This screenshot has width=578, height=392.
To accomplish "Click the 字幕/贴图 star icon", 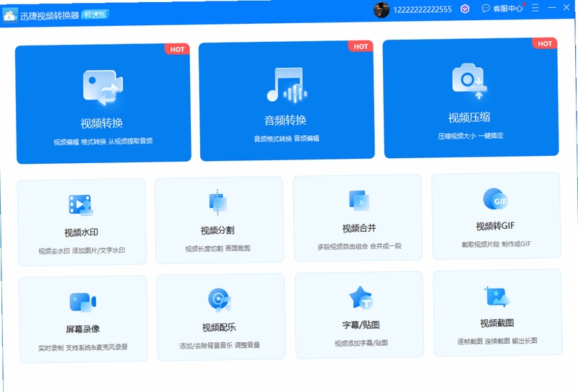I will click(361, 297).
